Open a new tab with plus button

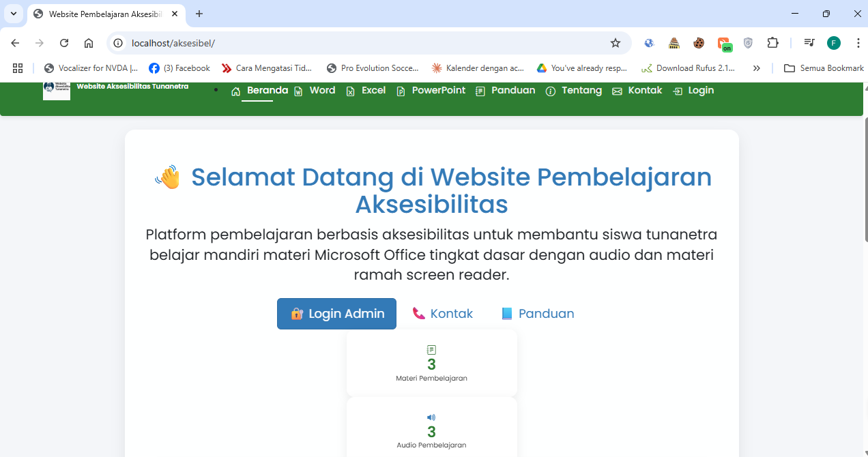[x=199, y=14]
